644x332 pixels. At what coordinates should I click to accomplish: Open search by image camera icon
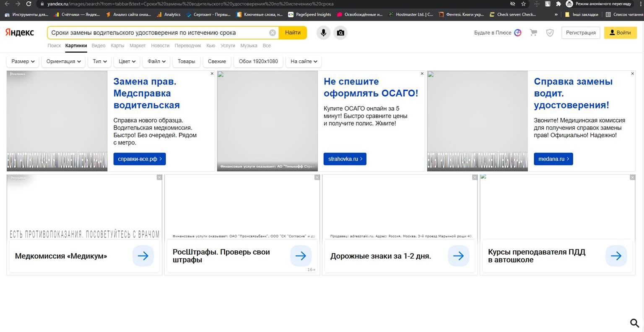click(340, 33)
